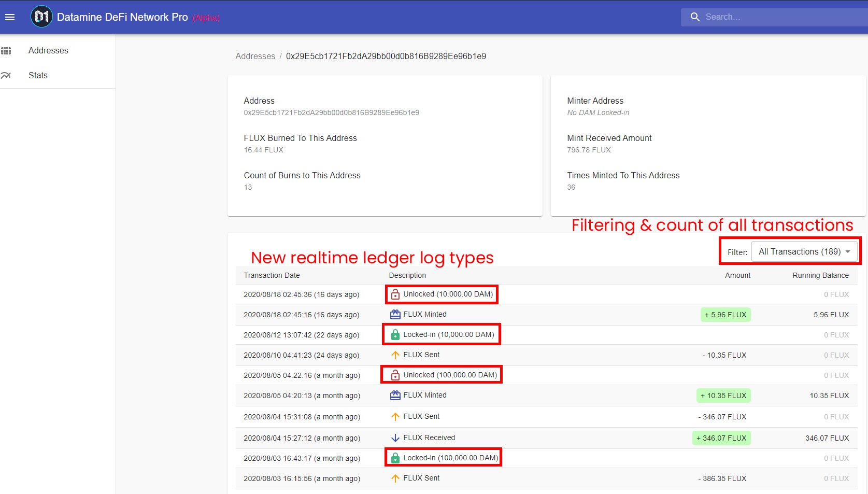Image resolution: width=868 pixels, height=494 pixels.
Task: Select the + 5.96 FLUX amount badge
Action: (x=725, y=315)
